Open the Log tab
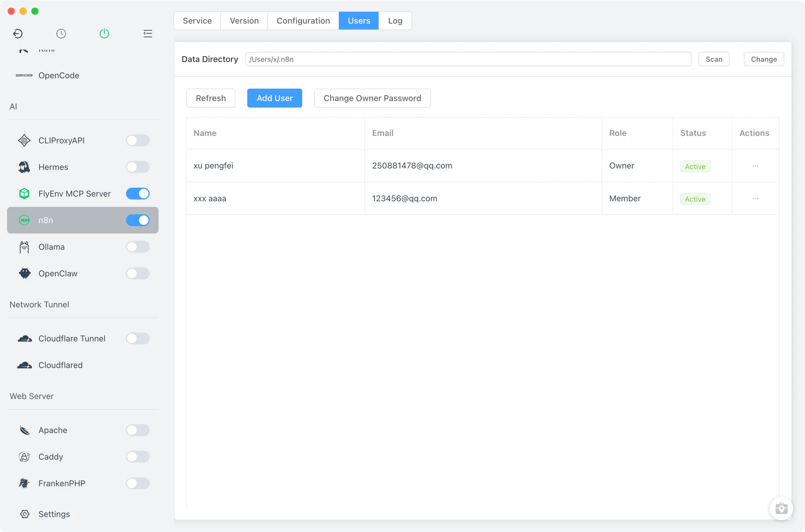The image size is (805, 532). 395,20
